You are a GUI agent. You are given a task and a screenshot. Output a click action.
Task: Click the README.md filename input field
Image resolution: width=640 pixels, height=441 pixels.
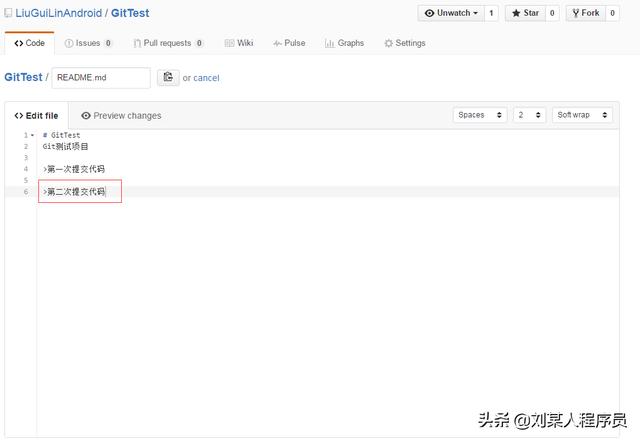click(x=101, y=78)
